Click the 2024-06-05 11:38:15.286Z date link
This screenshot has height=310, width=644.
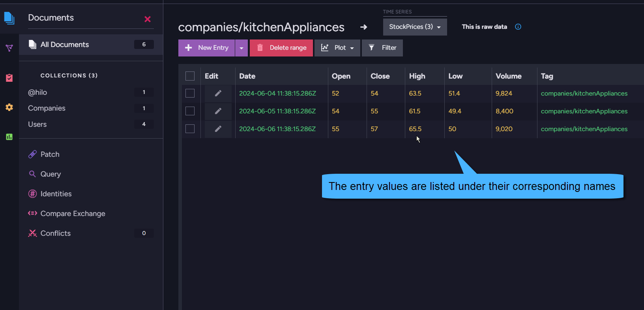point(277,111)
